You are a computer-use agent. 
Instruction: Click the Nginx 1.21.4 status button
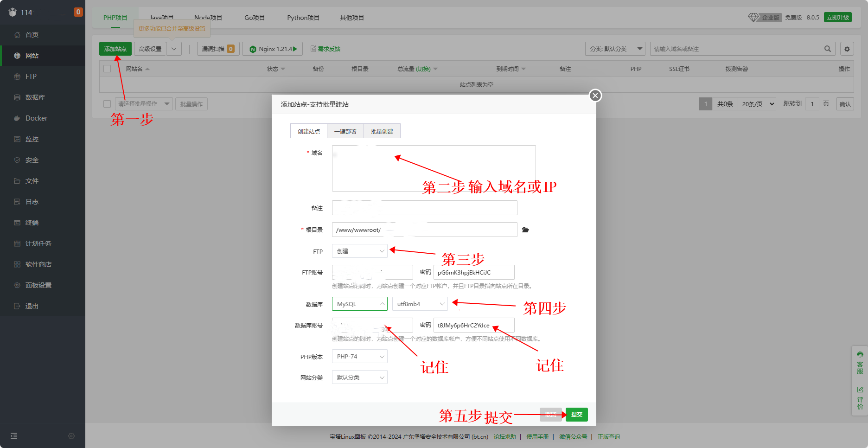[x=273, y=49]
